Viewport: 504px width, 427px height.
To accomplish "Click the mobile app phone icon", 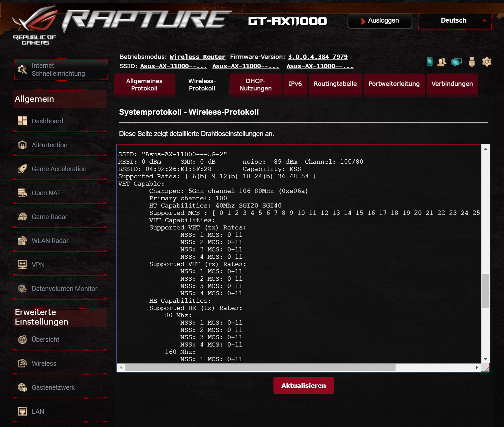I will tap(429, 62).
